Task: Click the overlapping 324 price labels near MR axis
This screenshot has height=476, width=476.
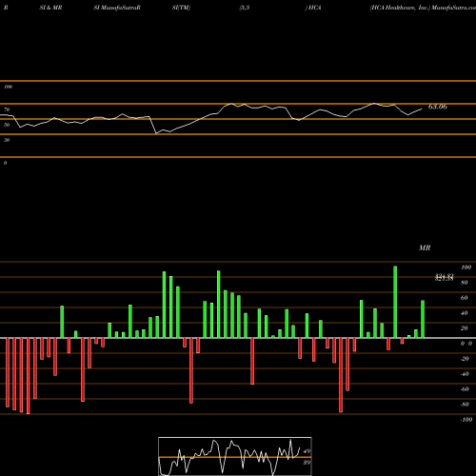Action: pyautogui.click(x=445, y=277)
